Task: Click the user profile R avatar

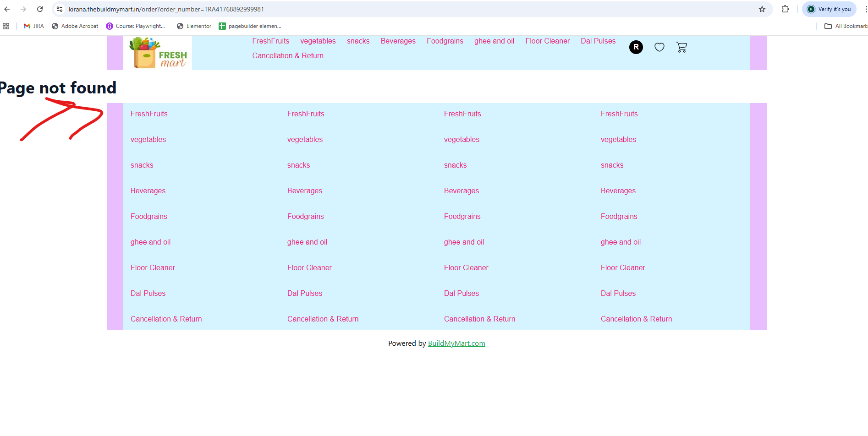Action: [636, 47]
